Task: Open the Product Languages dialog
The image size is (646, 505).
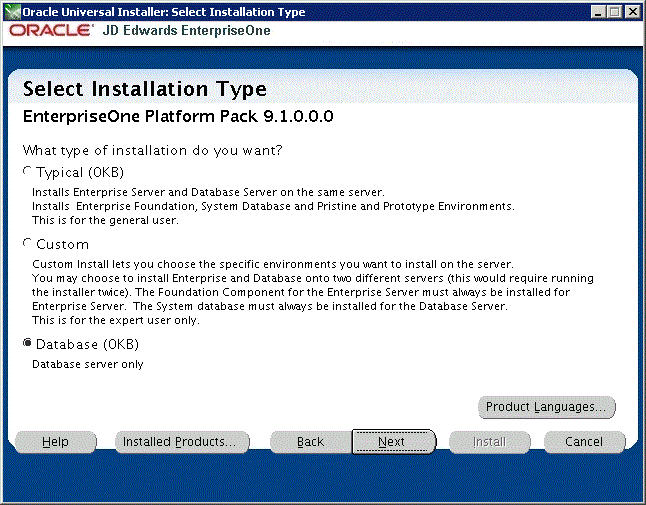Action: point(546,407)
